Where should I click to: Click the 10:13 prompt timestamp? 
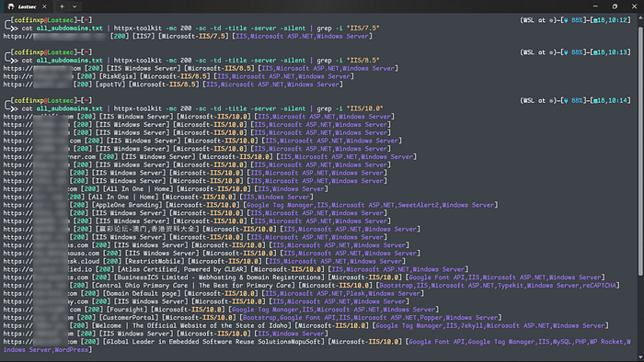pos(618,52)
